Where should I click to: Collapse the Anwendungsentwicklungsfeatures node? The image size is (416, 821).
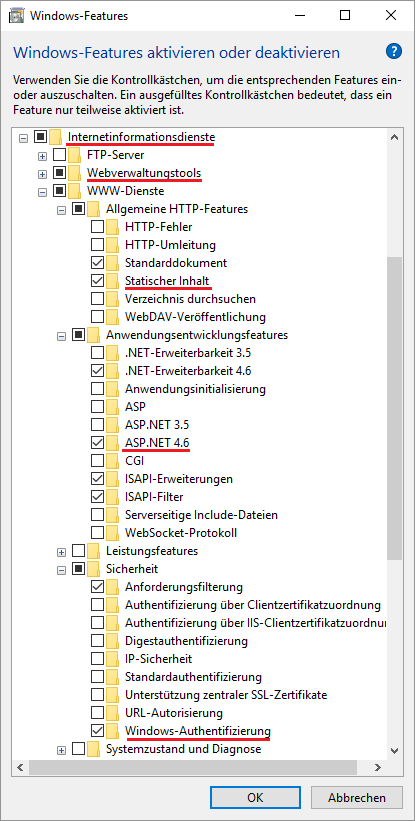coord(61,335)
